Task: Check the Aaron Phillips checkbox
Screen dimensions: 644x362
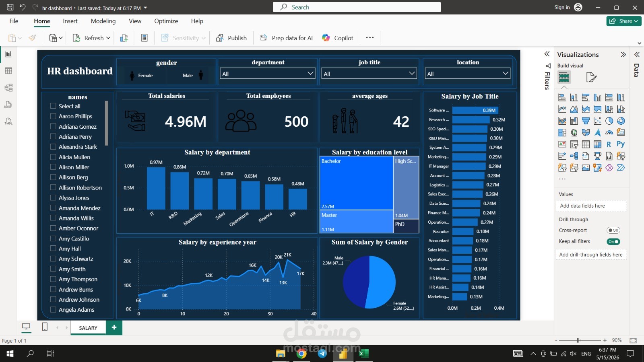Action: point(53,116)
